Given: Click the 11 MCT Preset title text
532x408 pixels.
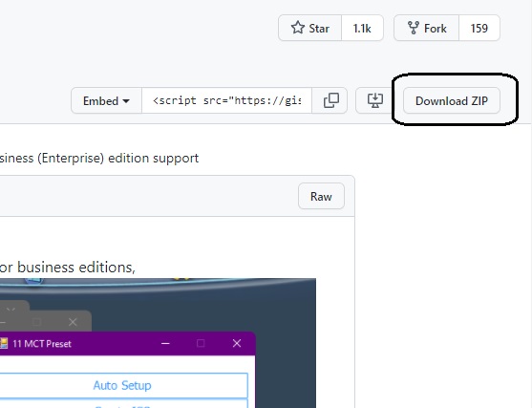Looking at the screenshot, I should [42, 344].
